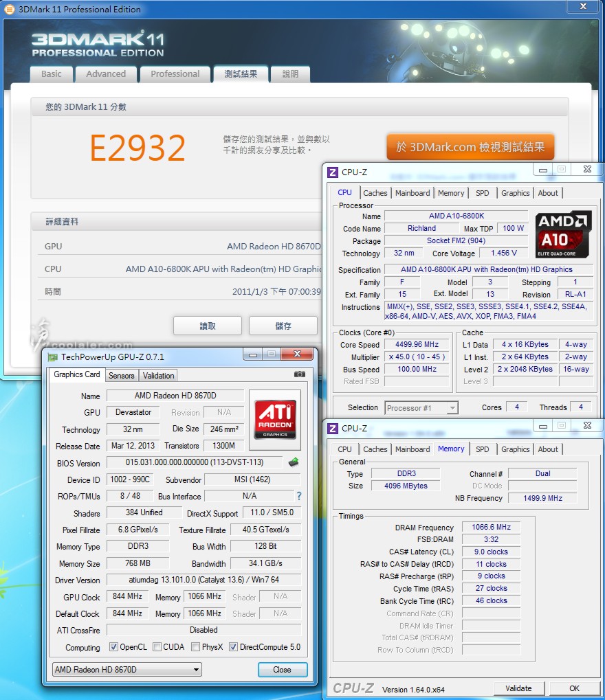Close the 3DMark 11 window

[583, 6]
